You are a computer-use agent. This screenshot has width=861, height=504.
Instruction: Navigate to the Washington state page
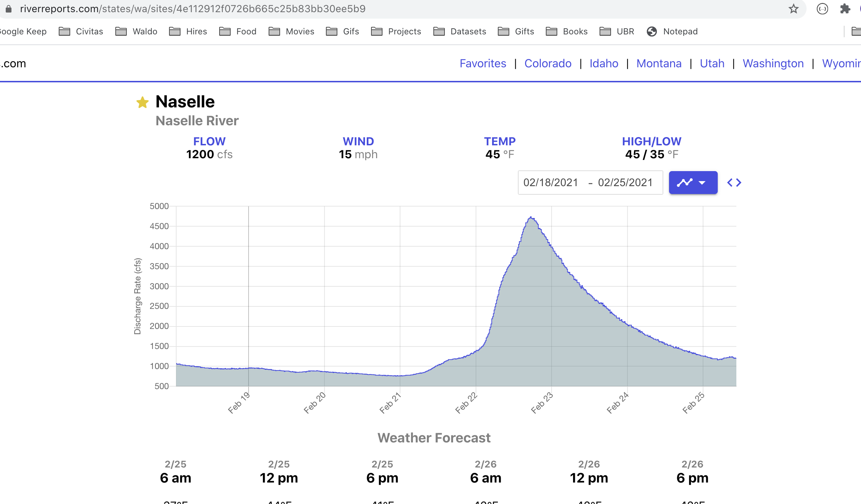tap(773, 63)
